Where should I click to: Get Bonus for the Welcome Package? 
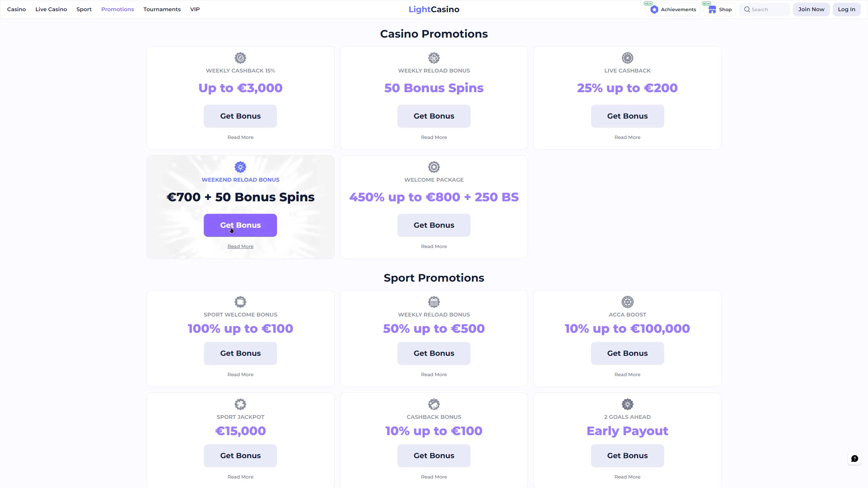click(x=434, y=225)
